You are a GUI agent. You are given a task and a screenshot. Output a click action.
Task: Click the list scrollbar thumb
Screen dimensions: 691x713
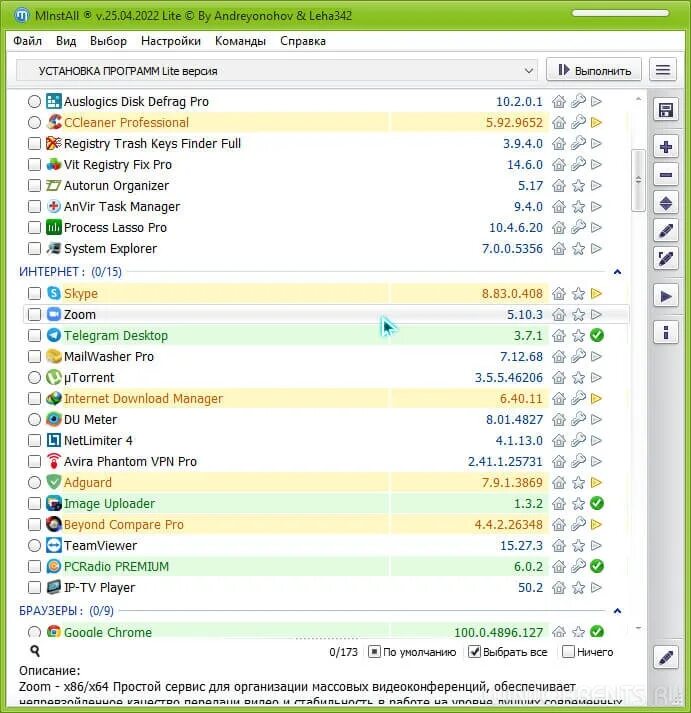[x=638, y=181]
